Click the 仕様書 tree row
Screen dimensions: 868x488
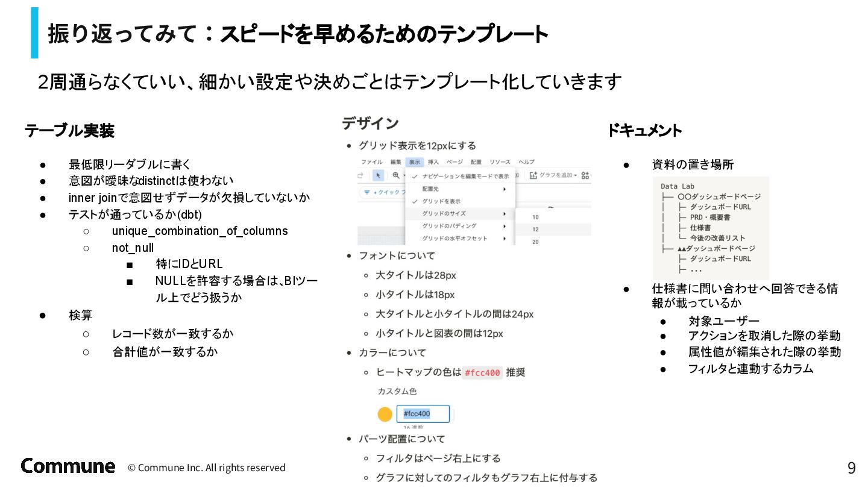[700, 228]
